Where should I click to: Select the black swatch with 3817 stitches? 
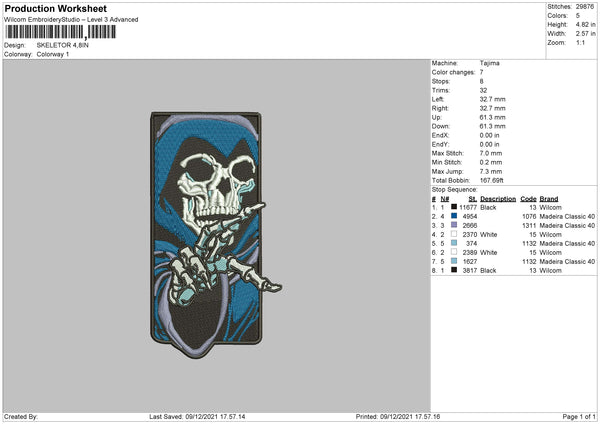coord(454,270)
